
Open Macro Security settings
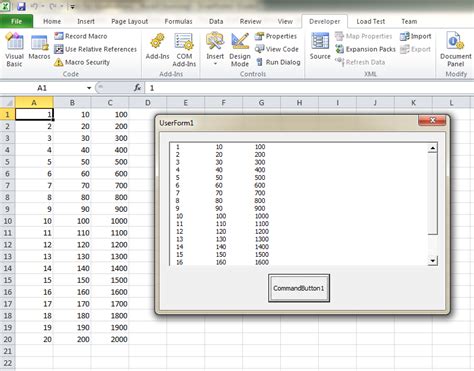(x=82, y=62)
